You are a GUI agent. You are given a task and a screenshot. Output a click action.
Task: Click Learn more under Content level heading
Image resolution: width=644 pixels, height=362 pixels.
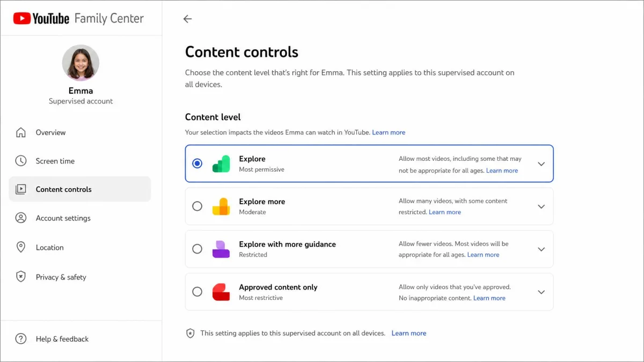pos(389,132)
